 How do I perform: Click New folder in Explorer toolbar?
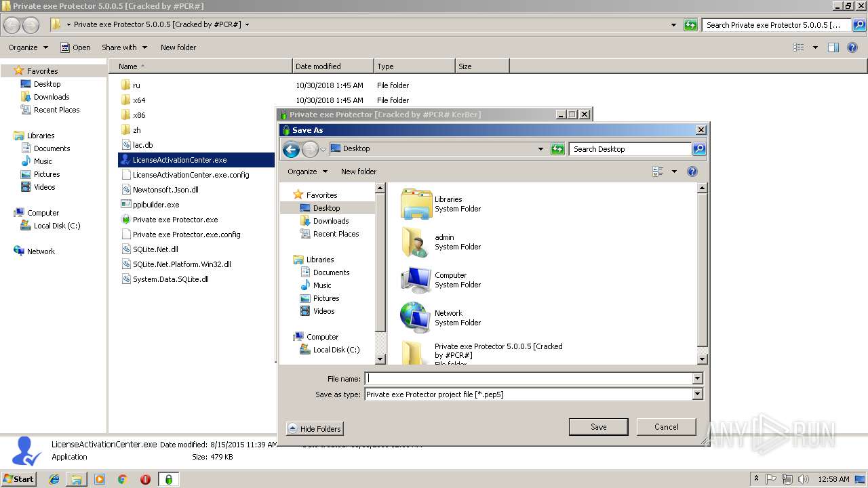point(178,47)
